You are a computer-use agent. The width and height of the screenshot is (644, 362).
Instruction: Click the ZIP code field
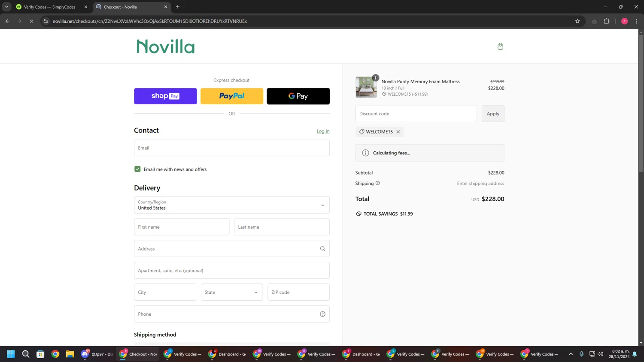tap(298, 292)
